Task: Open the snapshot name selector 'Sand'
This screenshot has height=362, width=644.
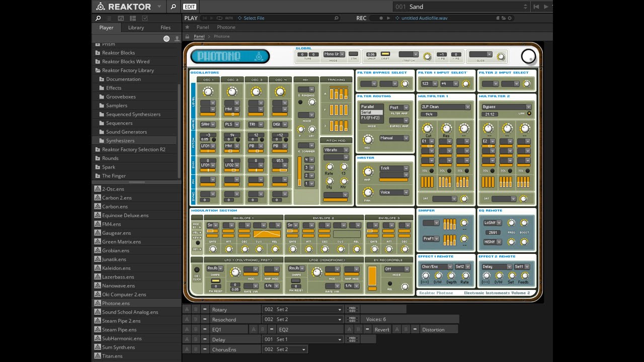Action: (460, 7)
